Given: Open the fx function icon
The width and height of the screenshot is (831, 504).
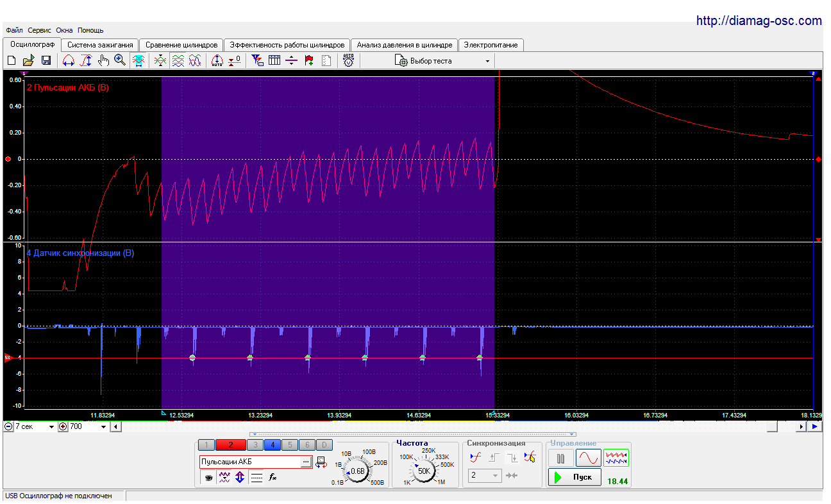Looking at the screenshot, I should tap(273, 478).
